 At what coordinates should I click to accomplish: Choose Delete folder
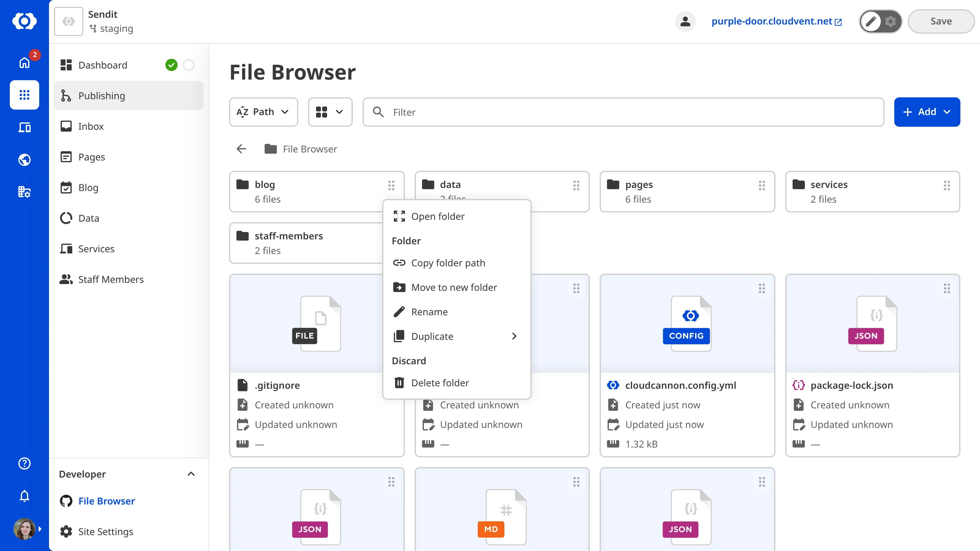click(x=457, y=383)
